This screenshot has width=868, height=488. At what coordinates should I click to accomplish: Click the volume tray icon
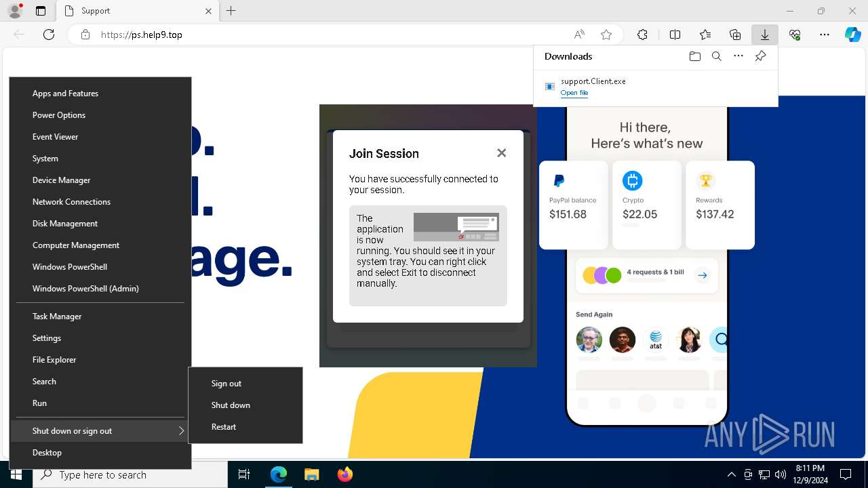(x=780, y=474)
